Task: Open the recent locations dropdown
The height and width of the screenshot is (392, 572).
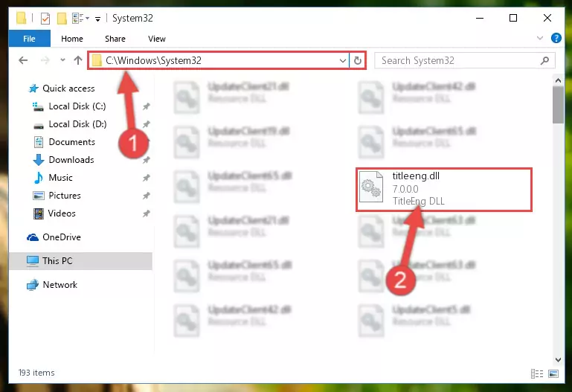Action: [62, 60]
